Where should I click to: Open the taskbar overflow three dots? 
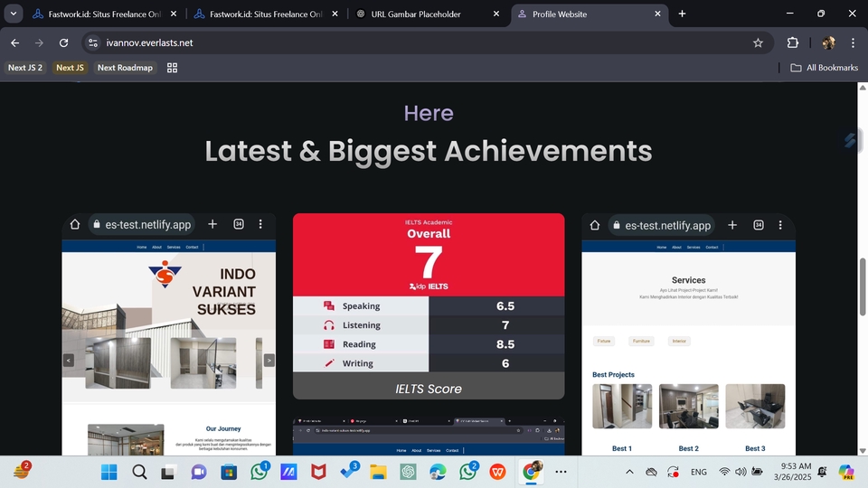click(x=561, y=472)
